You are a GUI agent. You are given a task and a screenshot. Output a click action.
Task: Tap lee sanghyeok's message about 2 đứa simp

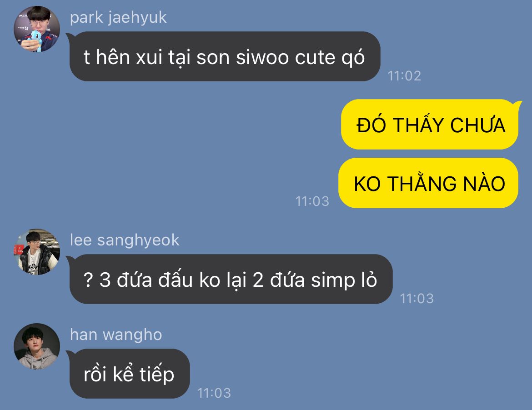pos(231,279)
